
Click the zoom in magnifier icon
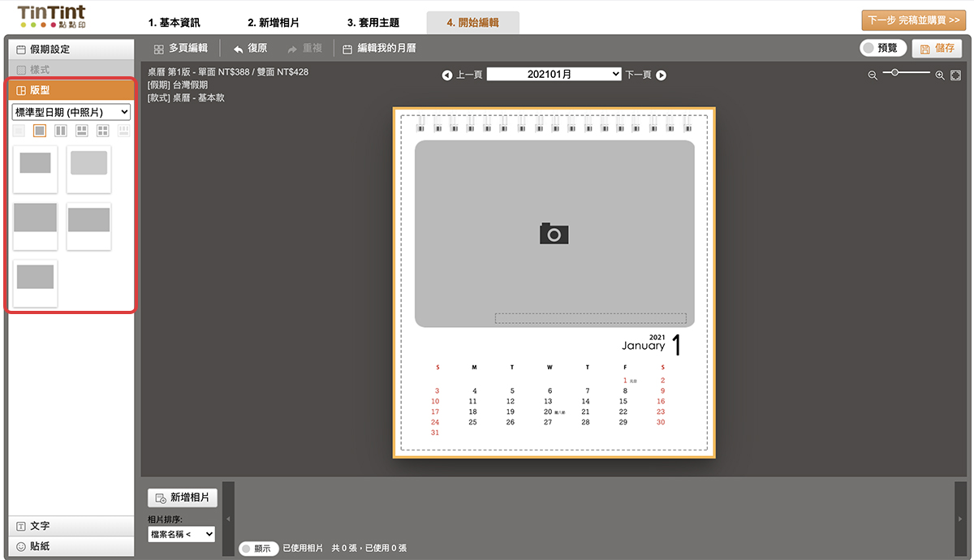(940, 75)
